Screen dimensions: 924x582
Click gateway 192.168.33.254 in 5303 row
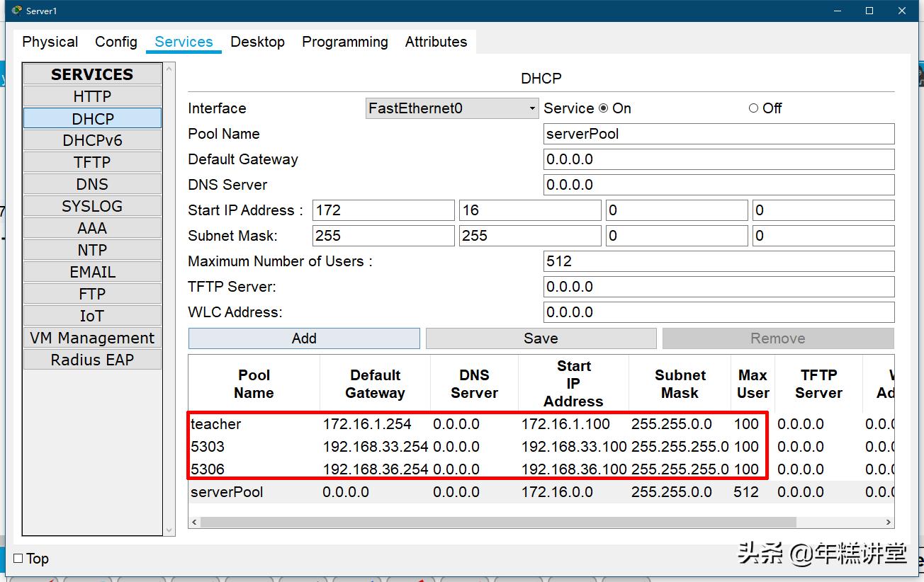coord(376,447)
